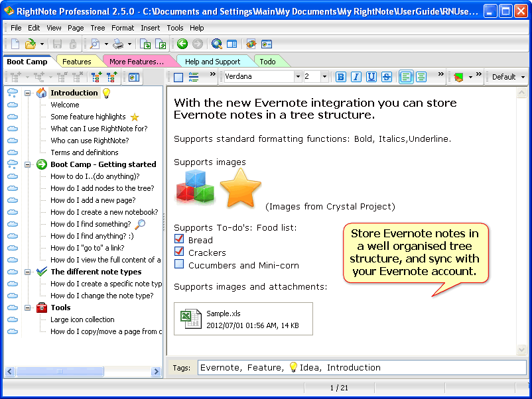Viewport: 532px width, 399px height.
Task: Open the Verdana font dropdown
Action: [298, 77]
